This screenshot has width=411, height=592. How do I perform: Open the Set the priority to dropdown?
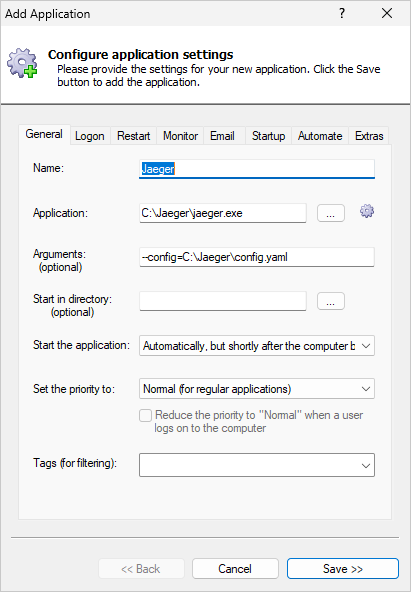coord(257,389)
